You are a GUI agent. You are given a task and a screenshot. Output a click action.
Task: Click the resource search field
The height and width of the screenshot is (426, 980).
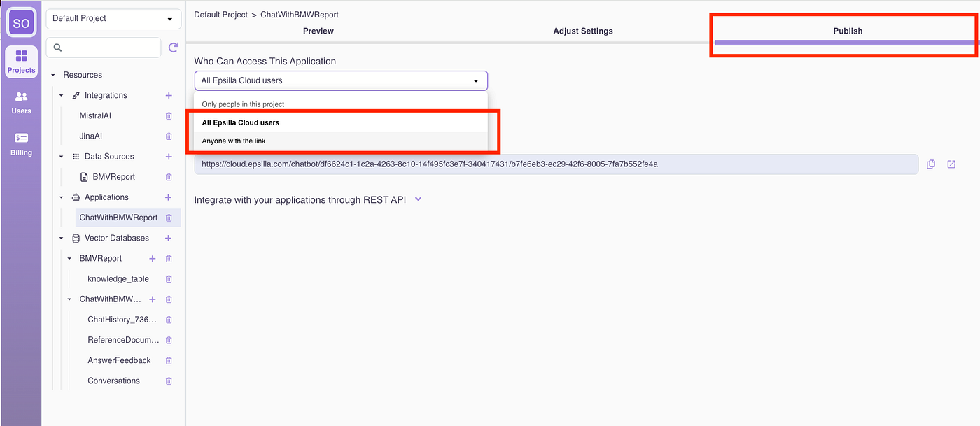[104, 48]
